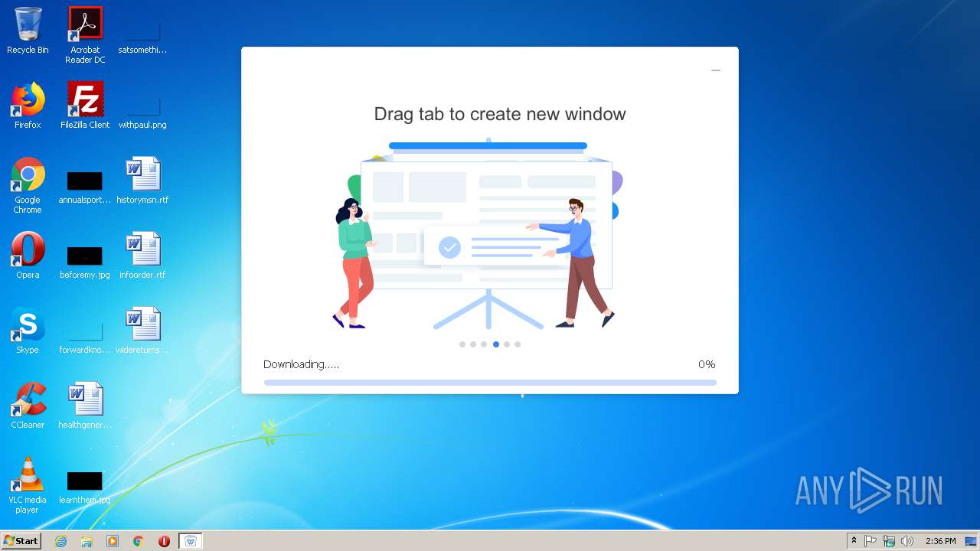Show hidden system tray icons
Viewport: 980px width, 551px height.
[x=854, y=541]
